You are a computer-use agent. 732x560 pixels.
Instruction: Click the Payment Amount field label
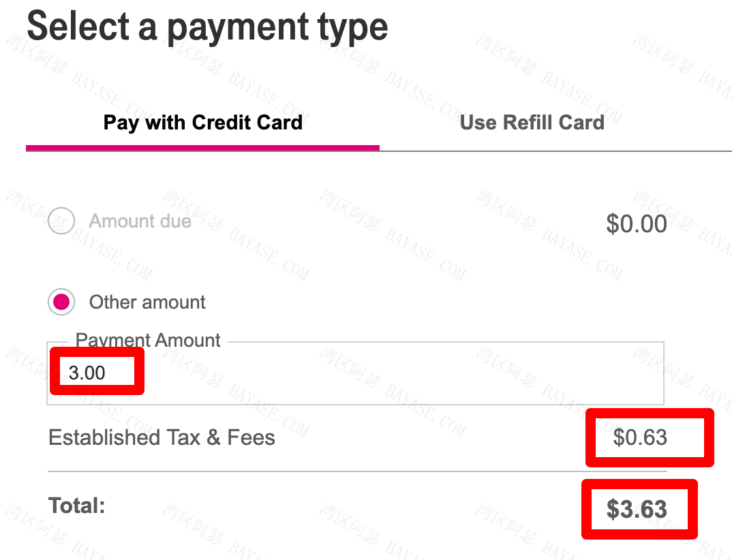[x=147, y=340]
